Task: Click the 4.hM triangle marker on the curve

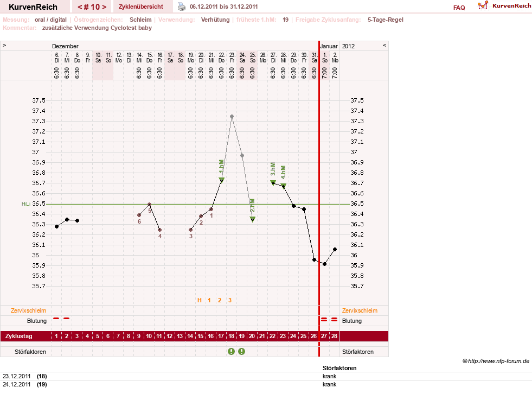Action: pyautogui.click(x=284, y=186)
